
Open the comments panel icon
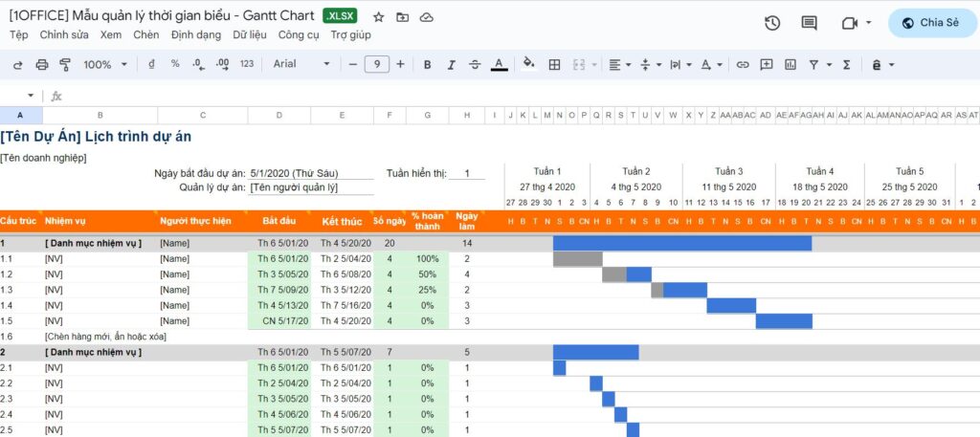(809, 23)
